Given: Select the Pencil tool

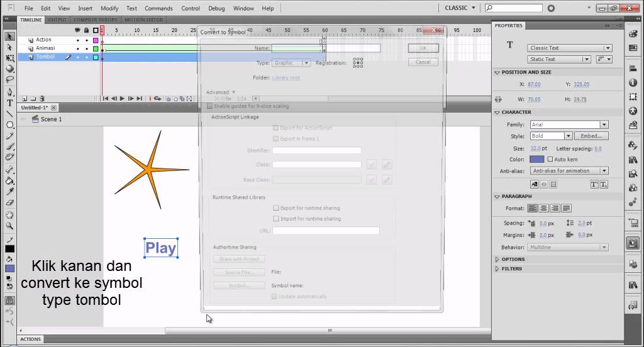Looking at the screenshot, I should click(9, 136).
